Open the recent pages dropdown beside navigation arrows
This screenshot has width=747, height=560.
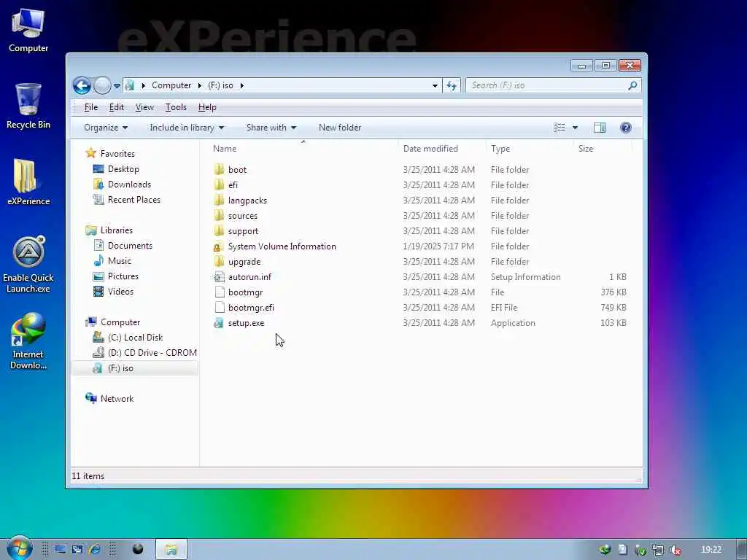pyautogui.click(x=117, y=86)
